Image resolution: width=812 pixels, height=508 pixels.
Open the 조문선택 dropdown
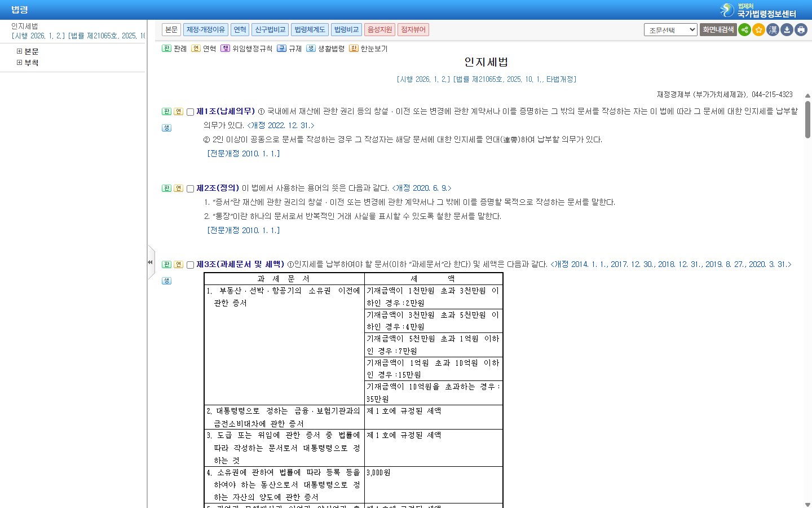[670, 30]
